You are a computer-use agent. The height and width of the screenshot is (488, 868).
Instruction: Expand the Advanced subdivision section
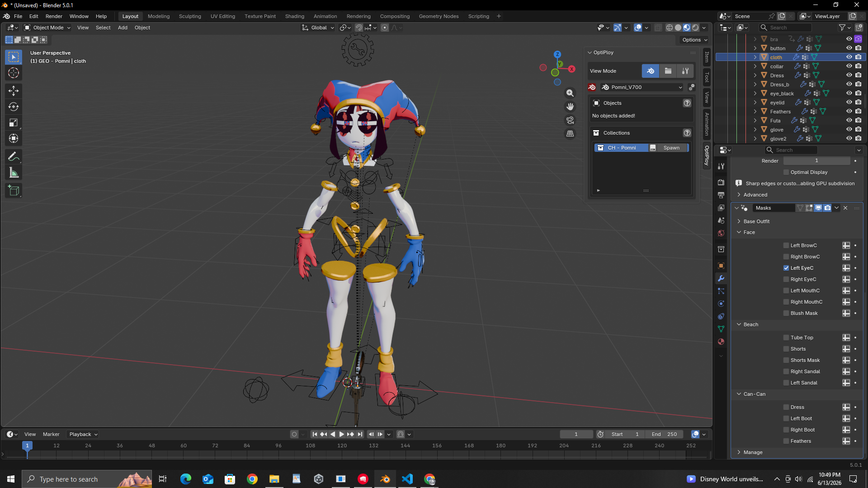[755, 195]
